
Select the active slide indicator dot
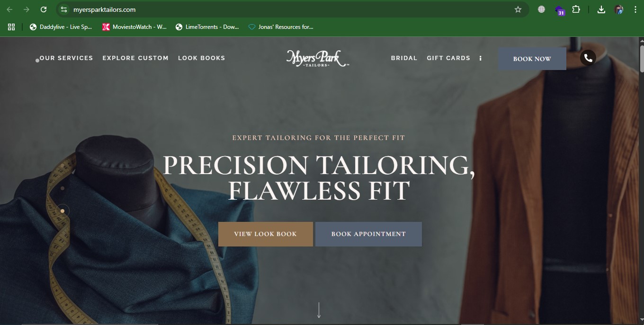coord(63,211)
